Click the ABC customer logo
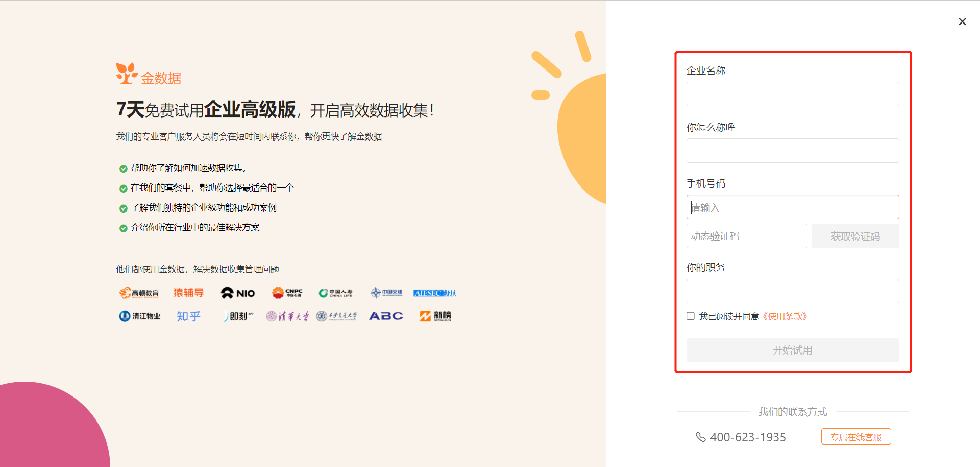The width and height of the screenshot is (980, 467). [386, 316]
